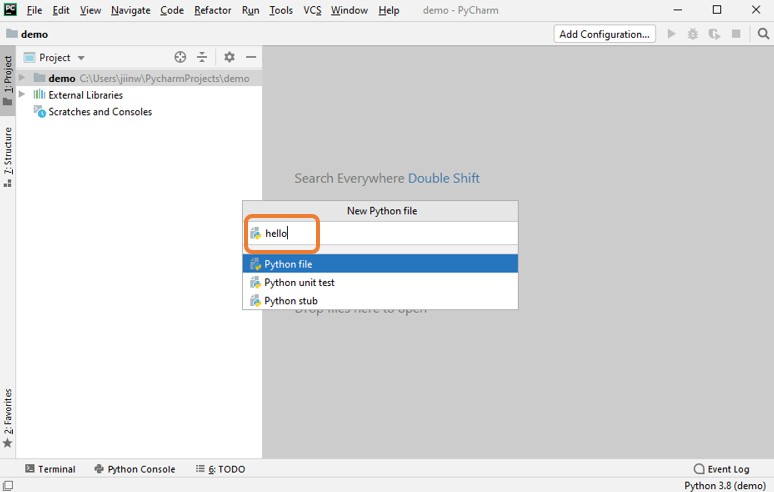Click the Add Configuration... button
This screenshot has width=774, height=492.
point(604,34)
